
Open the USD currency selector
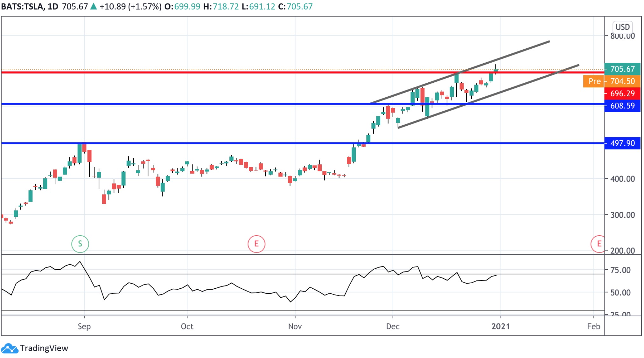coord(622,27)
